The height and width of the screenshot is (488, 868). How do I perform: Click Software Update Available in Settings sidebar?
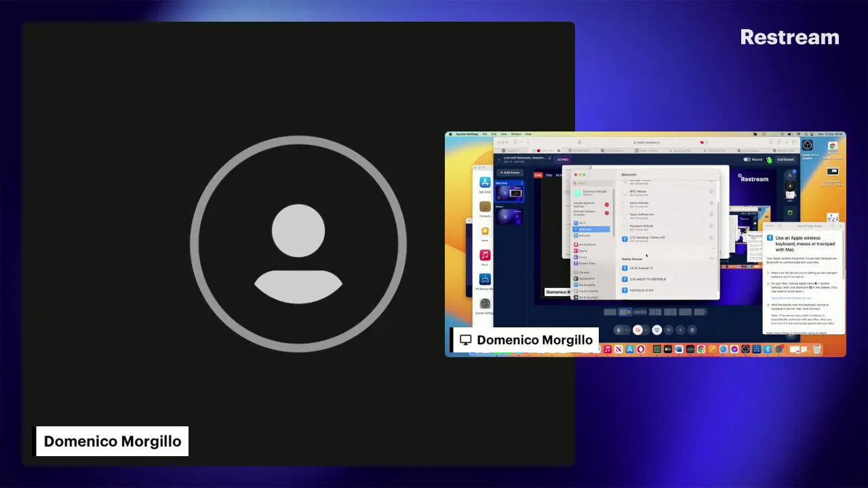pyautogui.click(x=591, y=213)
